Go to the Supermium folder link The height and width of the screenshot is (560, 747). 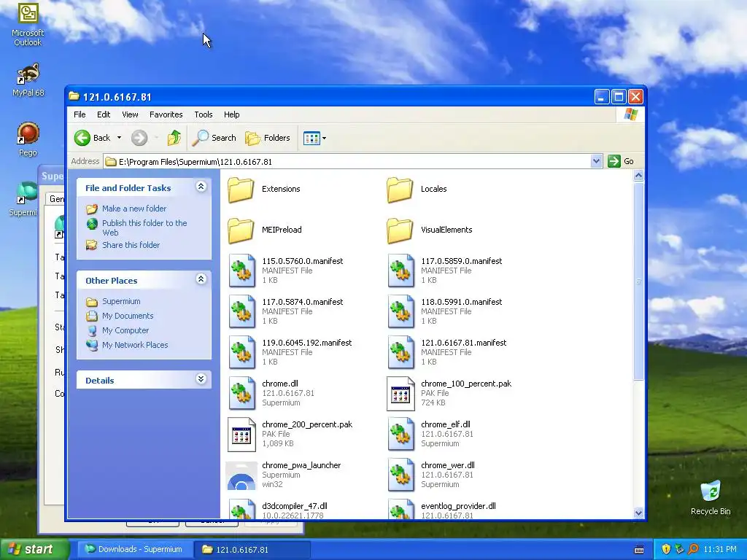(121, 301)
